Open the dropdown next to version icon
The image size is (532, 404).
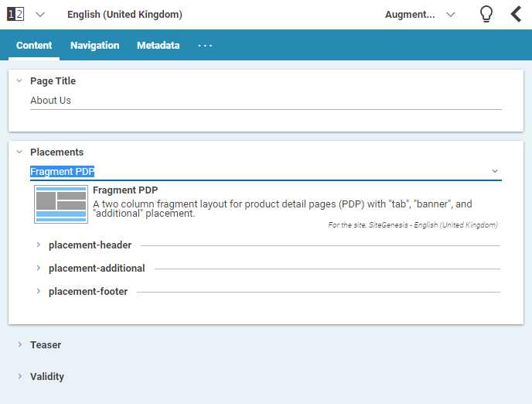tap(40, 15)
